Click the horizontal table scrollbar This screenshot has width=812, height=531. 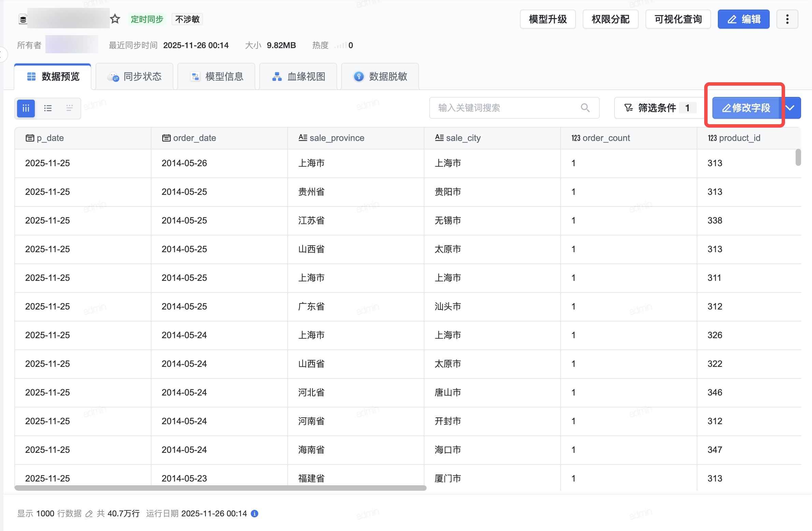click(x=220, y=488)
